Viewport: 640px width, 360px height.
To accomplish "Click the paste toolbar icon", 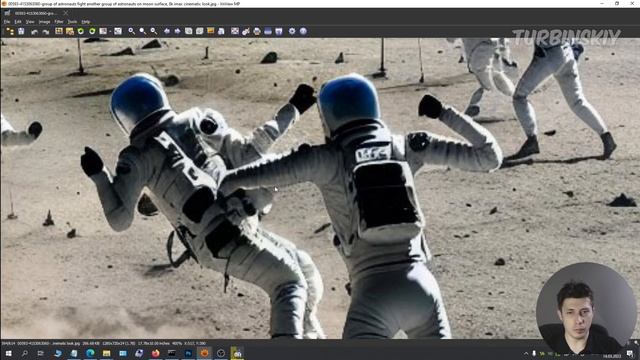I will click(x=200, y=31).
